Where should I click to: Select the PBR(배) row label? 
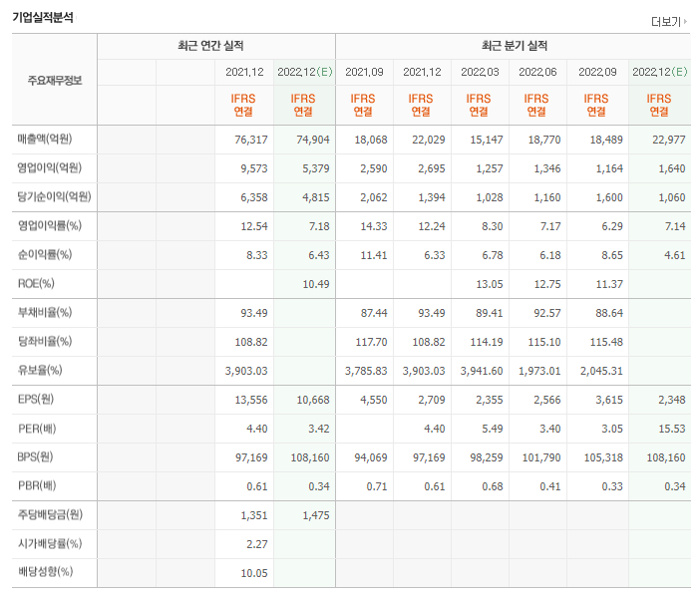37,485
